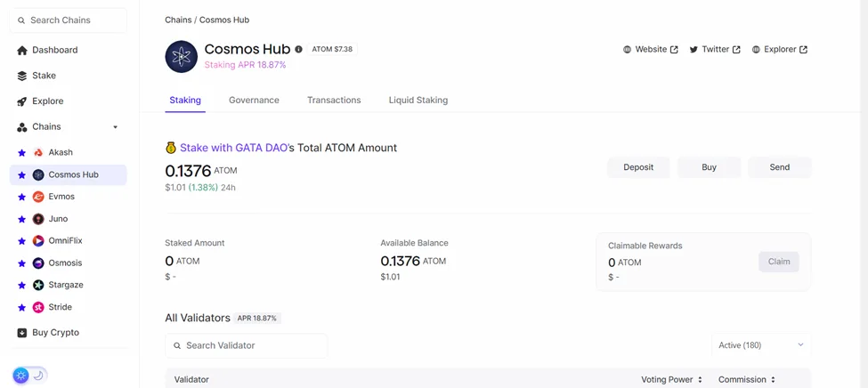The height and width of the screenshot is (388, 868).
Task: Click the Cosmos Hub info icon
Action: click(x=299, y=49)
